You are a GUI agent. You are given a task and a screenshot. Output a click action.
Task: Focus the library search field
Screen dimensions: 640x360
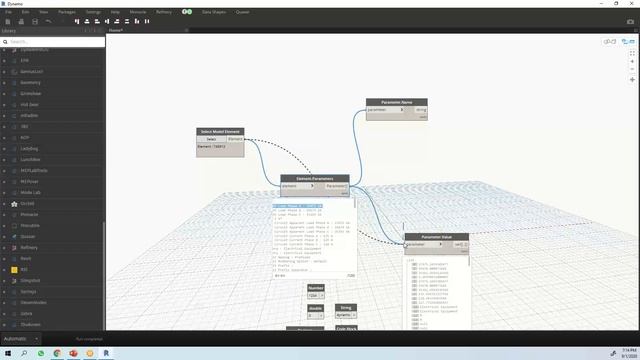(53, 42)
